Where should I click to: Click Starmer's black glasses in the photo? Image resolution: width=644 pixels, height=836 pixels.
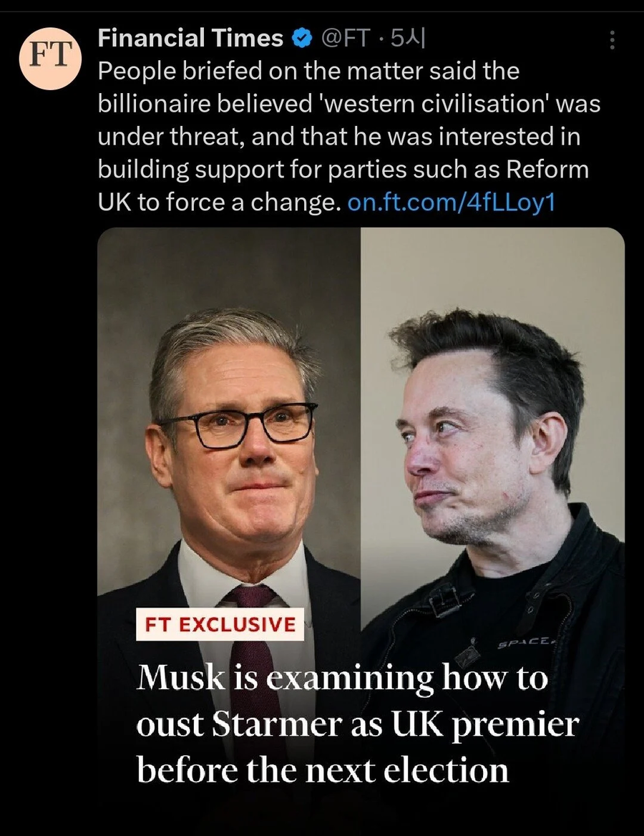click(x=235, y=425)
